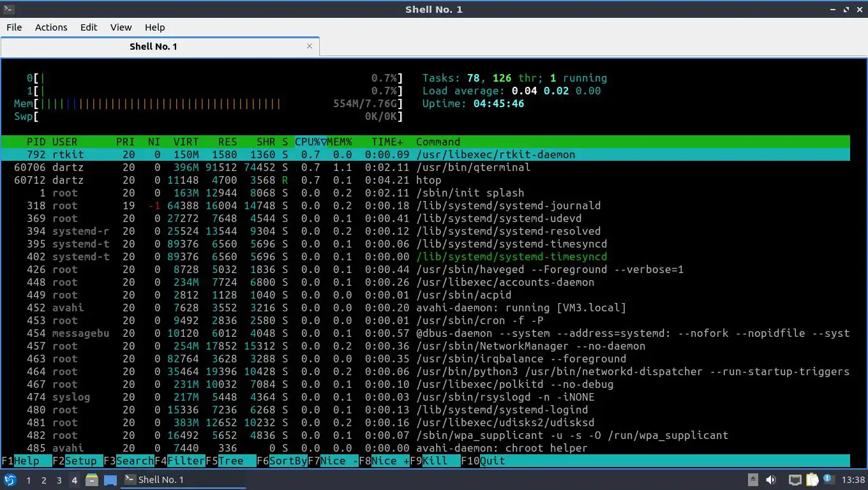This screenshot has width=868, height=490.
Task: Select the Shell No. 1 tab
Action: (x=160, y=46)
